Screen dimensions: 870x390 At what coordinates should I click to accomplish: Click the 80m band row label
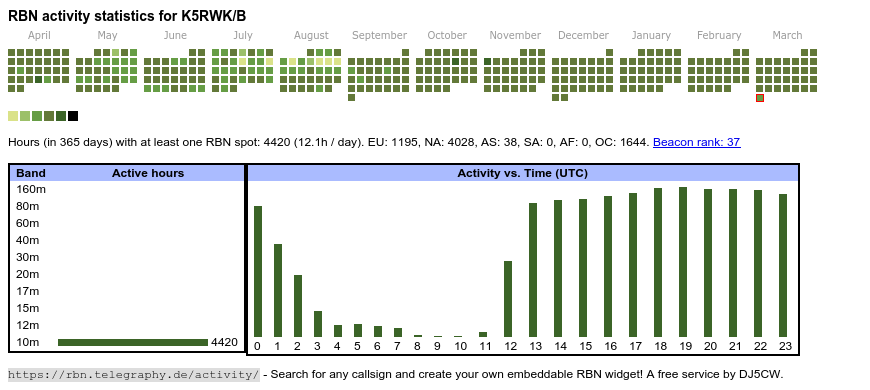click(28, 206)
